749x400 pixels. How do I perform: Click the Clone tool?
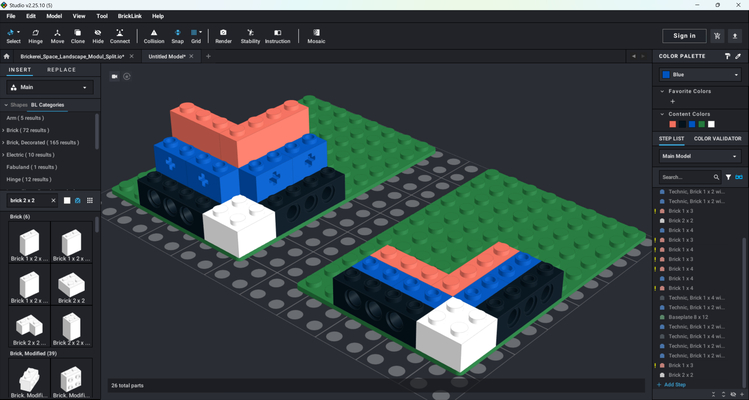[77, 36]
